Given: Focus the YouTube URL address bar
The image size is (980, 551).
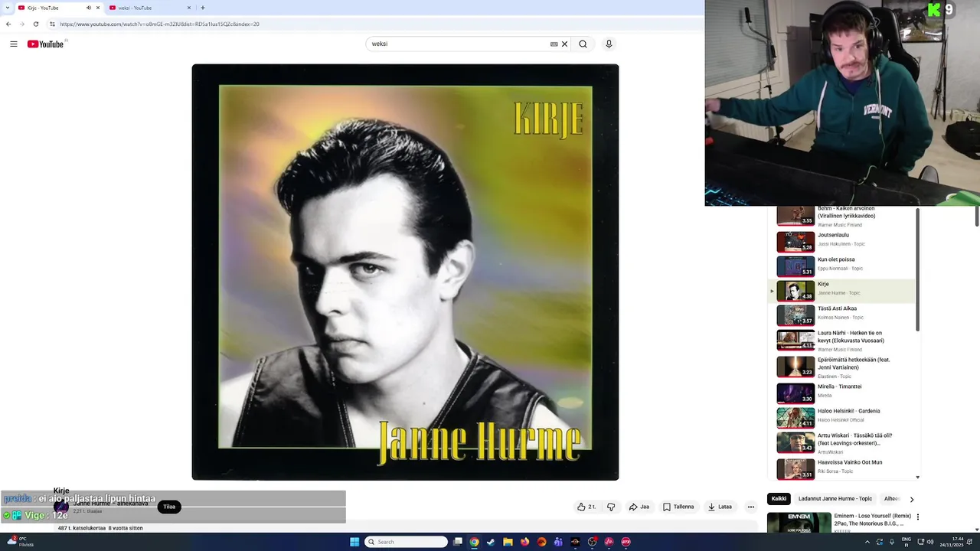Looking at the screenshot, I should point(159,24).
